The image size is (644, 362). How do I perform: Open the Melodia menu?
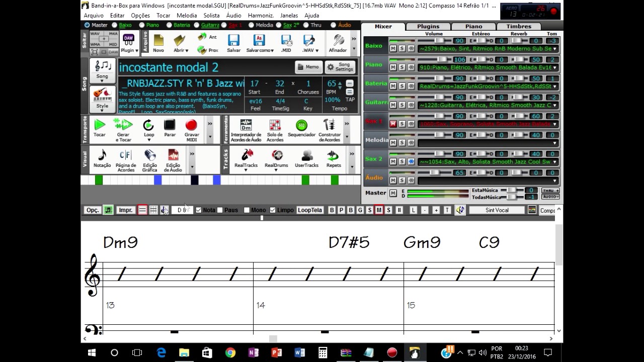[187, 16]
